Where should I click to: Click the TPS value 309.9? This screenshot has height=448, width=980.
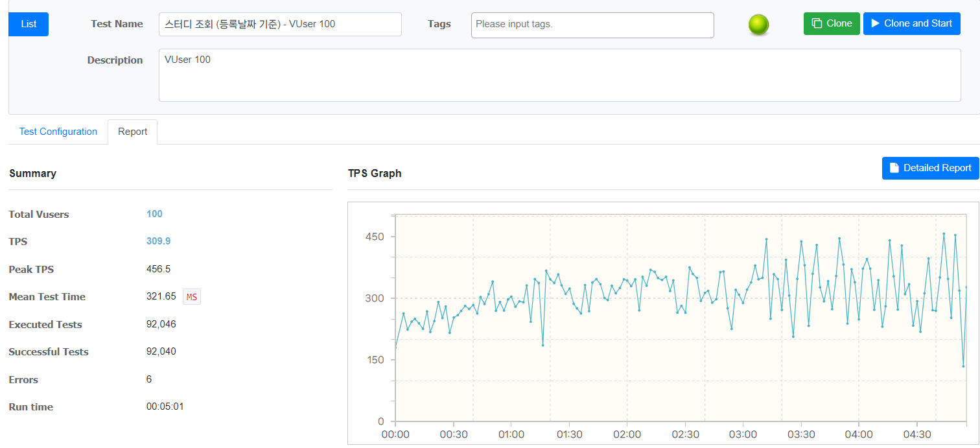pyautogui.click(x=158, y=241)
